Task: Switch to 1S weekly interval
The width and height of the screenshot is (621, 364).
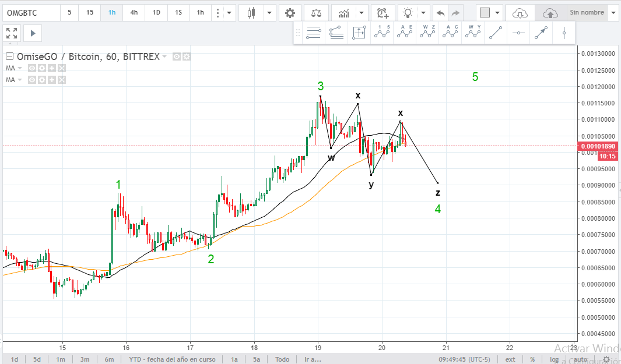Action: coord(178,13)
